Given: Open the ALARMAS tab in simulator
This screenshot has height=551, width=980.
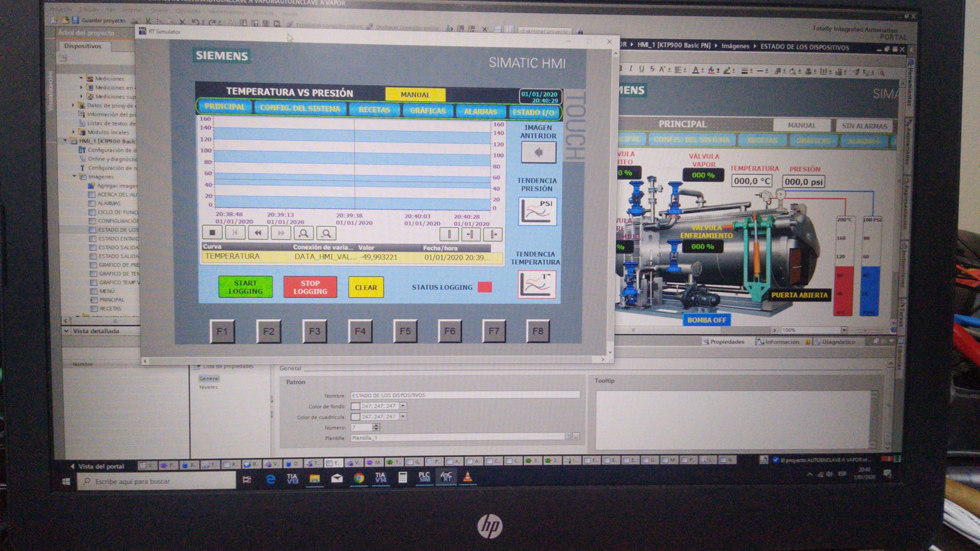Looking at the screenshot, I should [x=480, y=112].
